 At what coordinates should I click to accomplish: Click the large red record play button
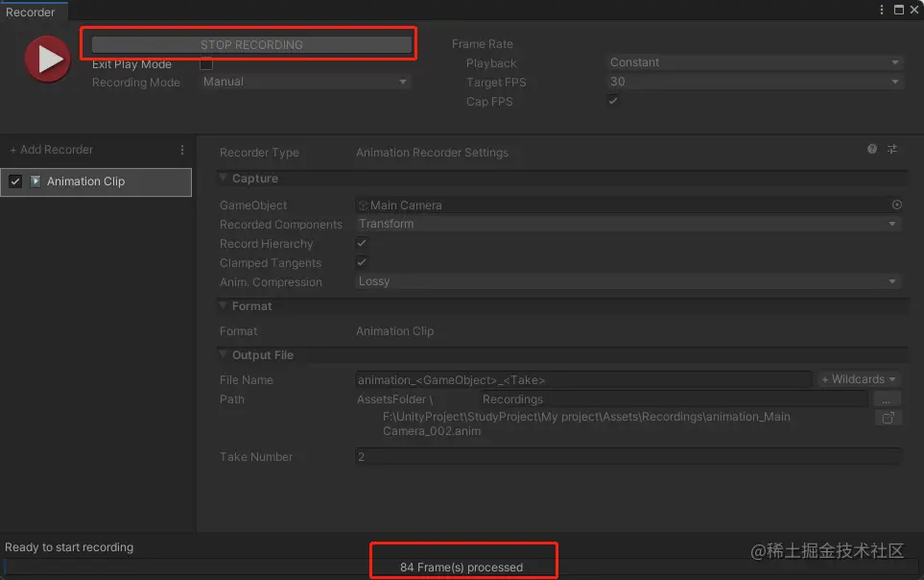coord(48,59)
